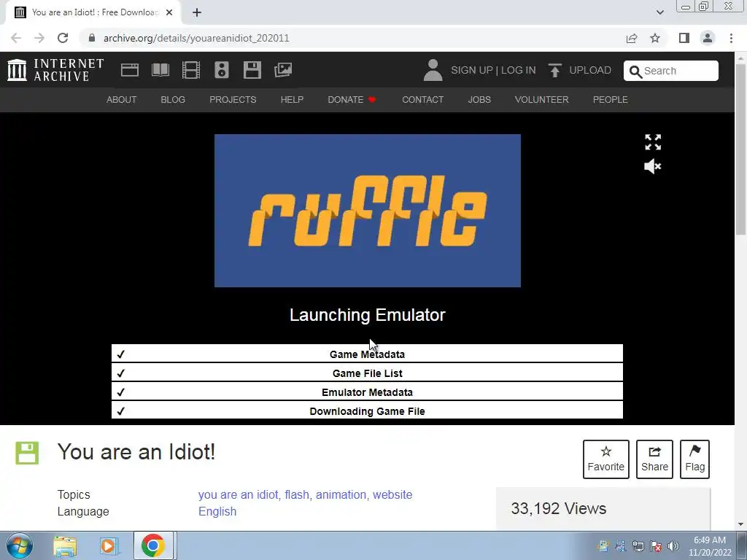Screen dimensions: 747x560
Task: Share this page from address bar
Action: (632, 38)
